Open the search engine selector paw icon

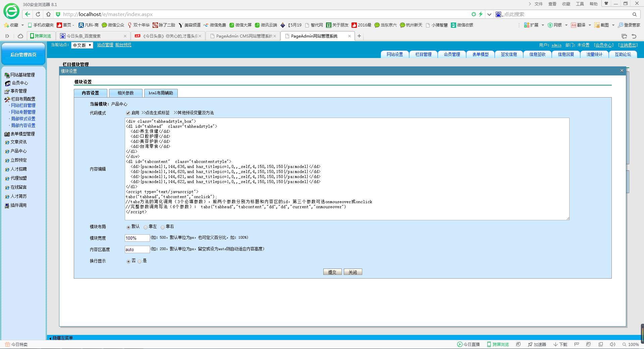[499, 14]
